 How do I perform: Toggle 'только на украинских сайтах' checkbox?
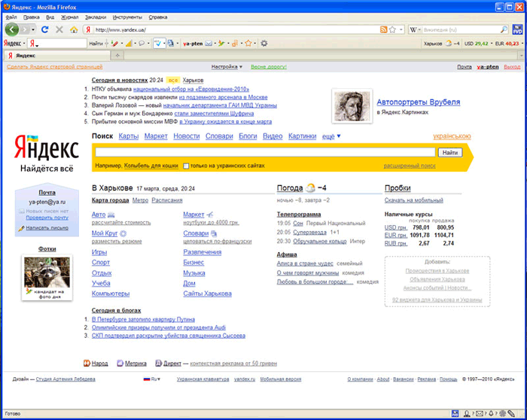186,165
